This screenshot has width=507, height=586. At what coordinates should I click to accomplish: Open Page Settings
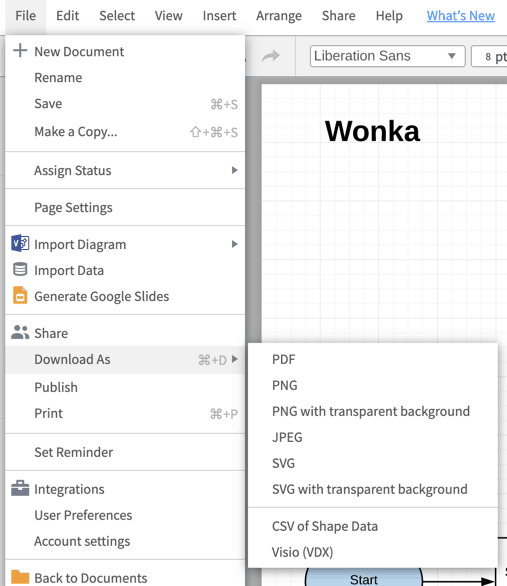125,207
